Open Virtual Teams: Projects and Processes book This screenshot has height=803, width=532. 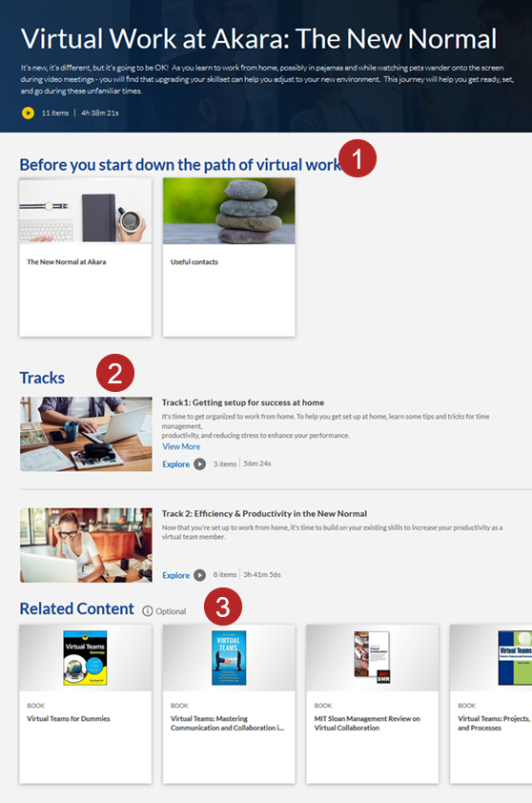click(490, 704)
